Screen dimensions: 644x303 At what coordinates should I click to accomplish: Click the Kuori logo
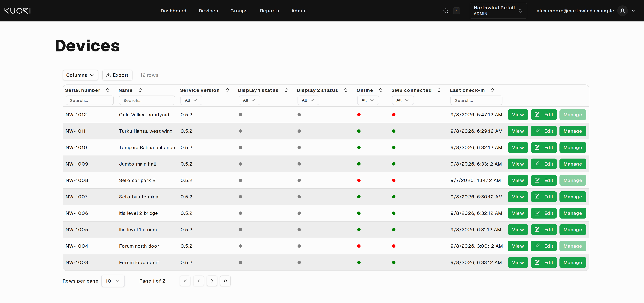pos(17,11)
